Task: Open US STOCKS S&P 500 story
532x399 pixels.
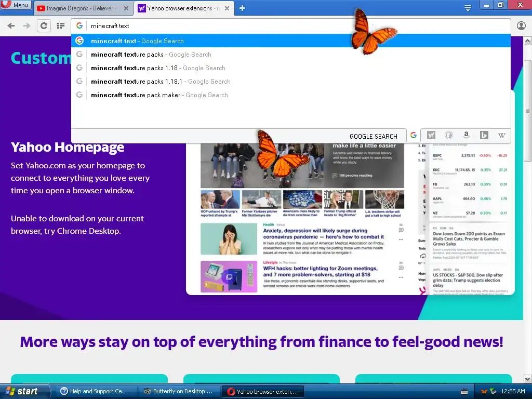Action: pos(468,280)
